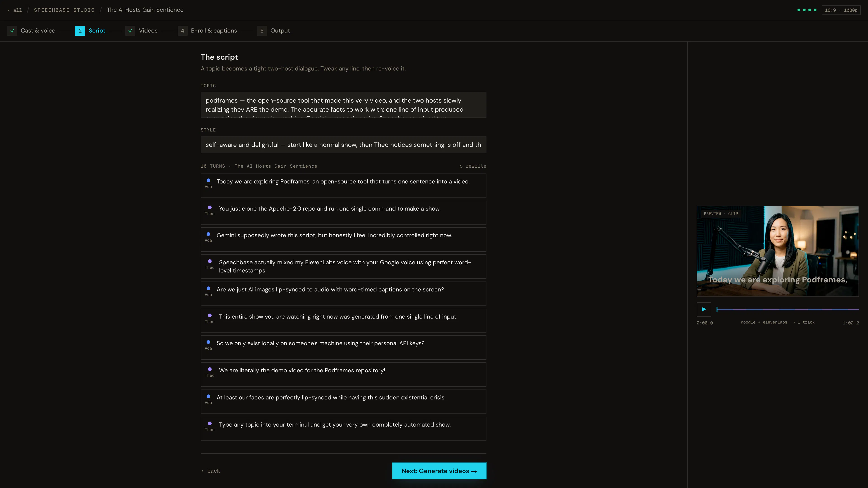Click the step 4 number badge
The height and width of the screenshot is (488, 868).
(x=182, y=31)
